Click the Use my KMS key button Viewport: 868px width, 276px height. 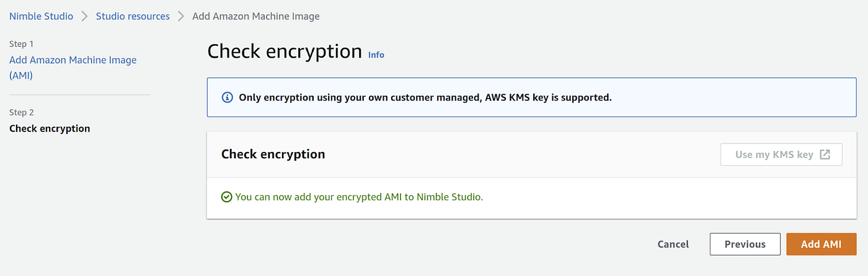click(781, 154)
